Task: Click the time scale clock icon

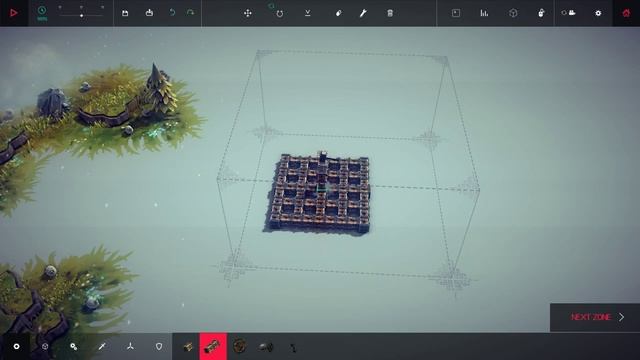Action: [42, 11]
